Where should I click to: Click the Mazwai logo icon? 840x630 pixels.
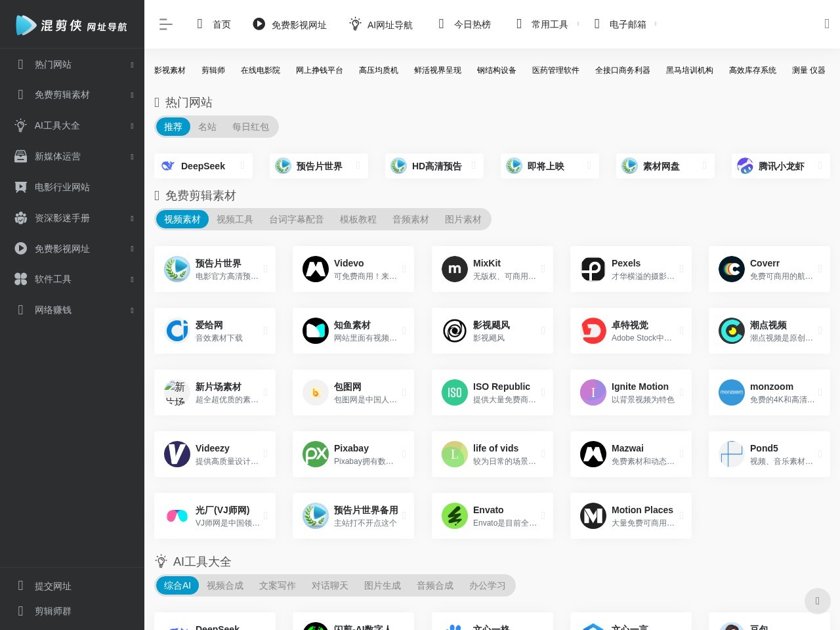tap(593, 454)
